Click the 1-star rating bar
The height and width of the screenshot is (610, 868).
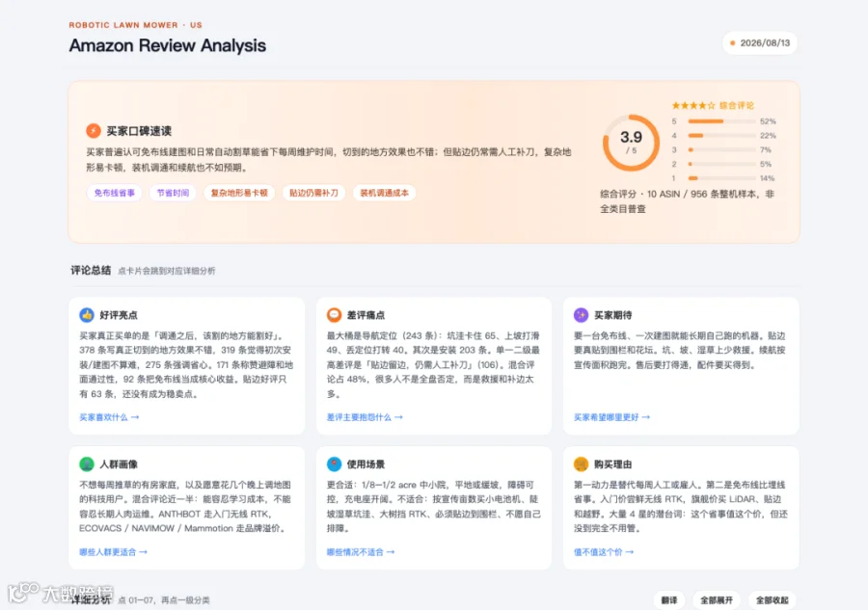click(x=721, y=178)
